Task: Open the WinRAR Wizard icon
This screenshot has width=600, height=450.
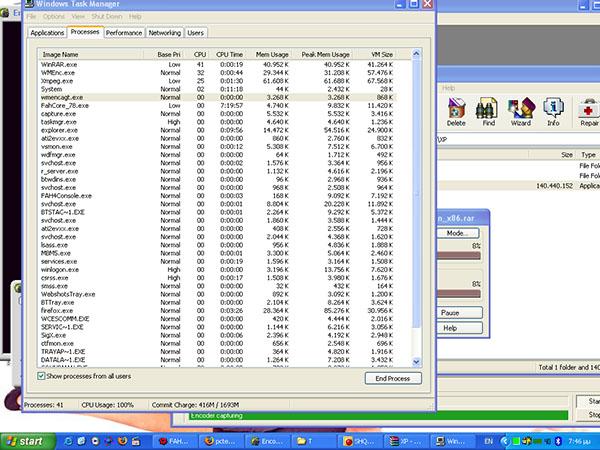Action: (x=521, y=112)
